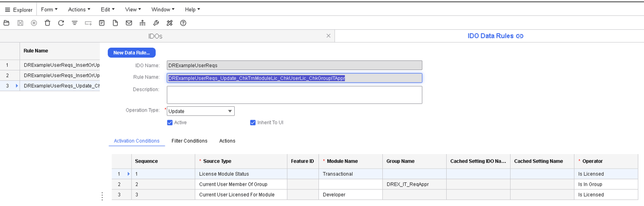Click the New Data Rule button
This screenshot has height=206, width=644.
coord(132,53)
